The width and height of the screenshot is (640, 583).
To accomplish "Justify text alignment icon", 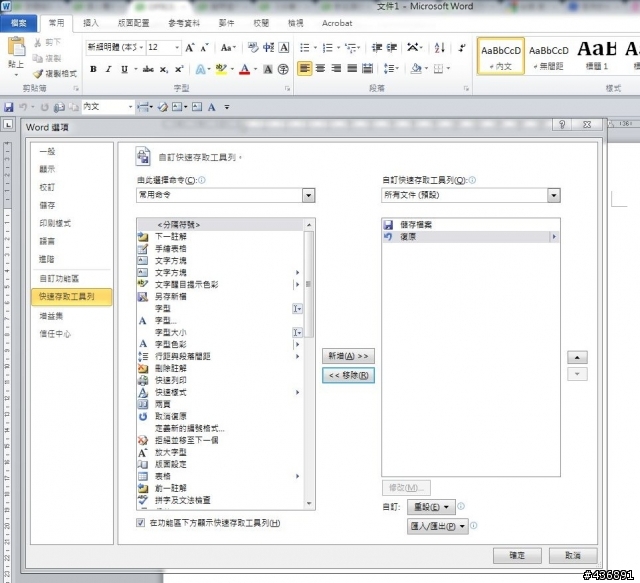I will click(x=352, y=68).
